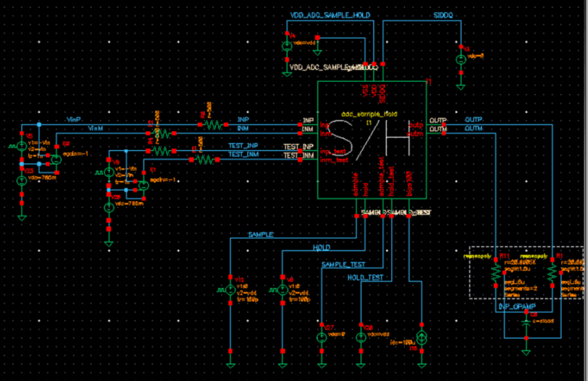Select the V12 pulse source on SAMPLE net
The height and width of the screenshot is (381, 588).
point(230,290)
